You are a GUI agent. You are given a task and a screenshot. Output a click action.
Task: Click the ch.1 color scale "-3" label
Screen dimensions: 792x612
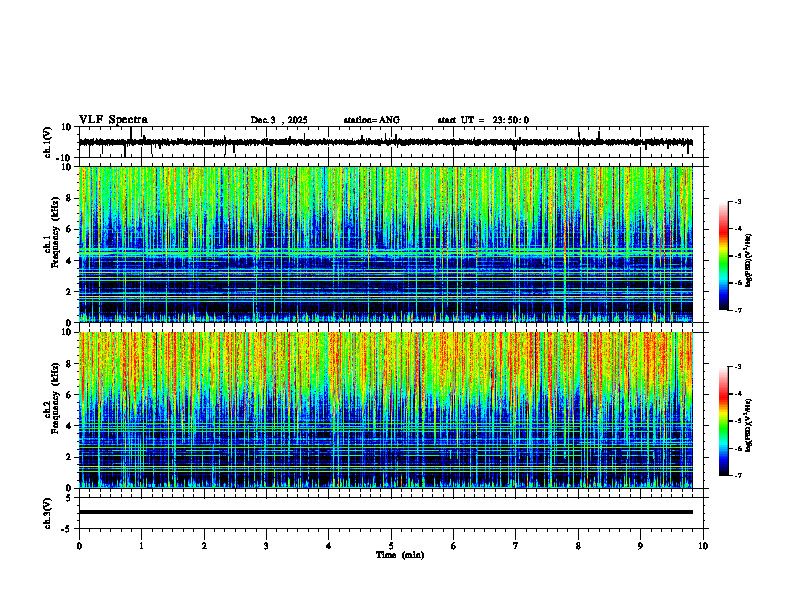coord(737,201)
